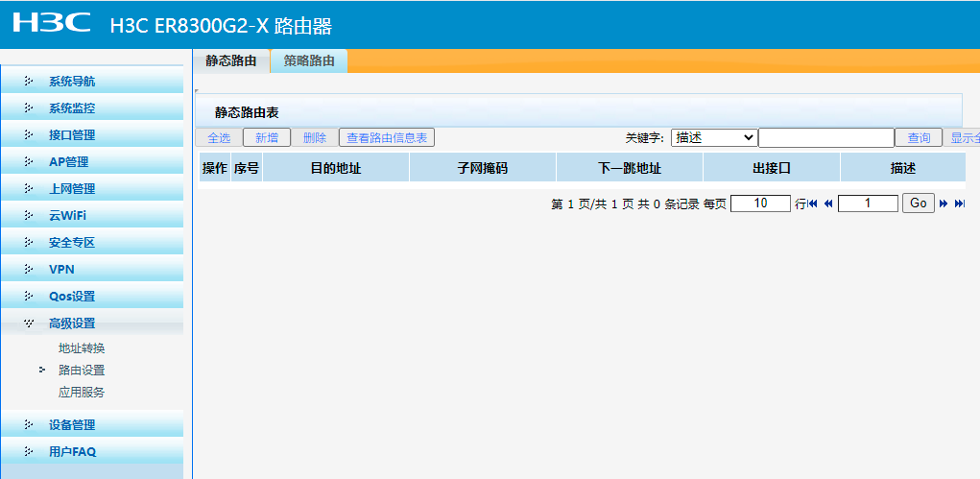Expand 系统监控 sidebar section
Image resolution: width=980 pixels, height=479 pixels.
[x=92, y=108]
